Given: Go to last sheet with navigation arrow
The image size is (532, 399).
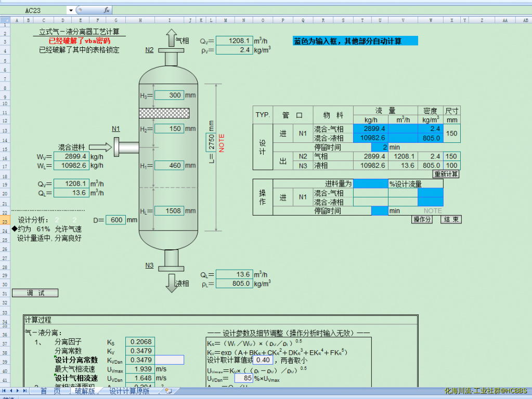Looking at the screenshot, I should (x=25, y=391).
